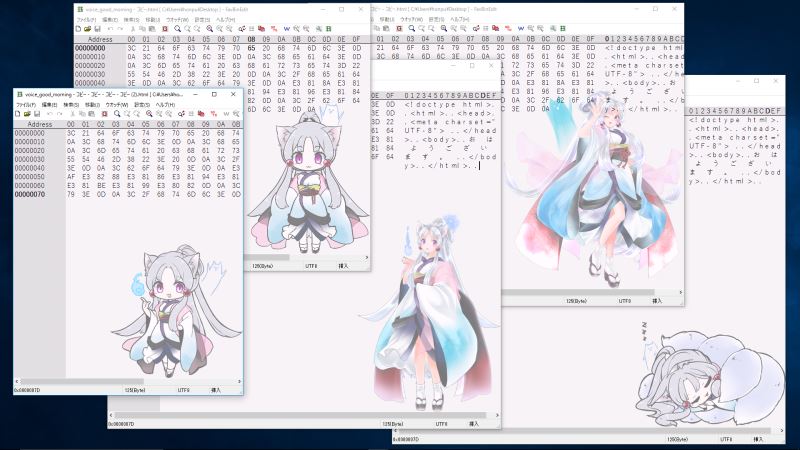
Task: Open 設定(S) menu in front window
Action: (x=142, y=105)
